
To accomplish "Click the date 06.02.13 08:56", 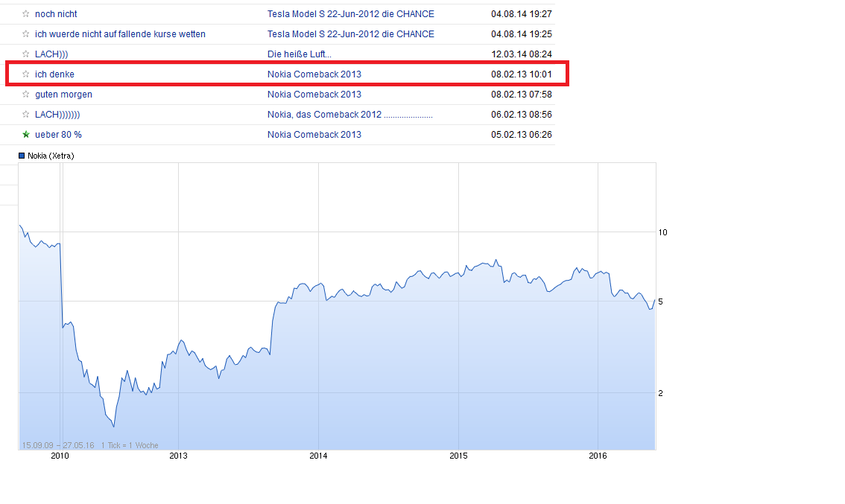I will point(521,114).
